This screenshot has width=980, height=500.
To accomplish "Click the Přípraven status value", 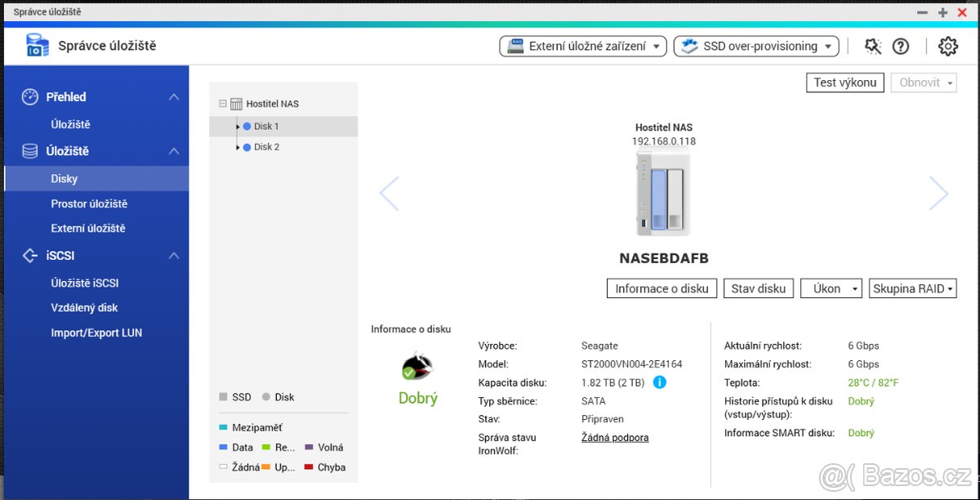I will 603,419.
